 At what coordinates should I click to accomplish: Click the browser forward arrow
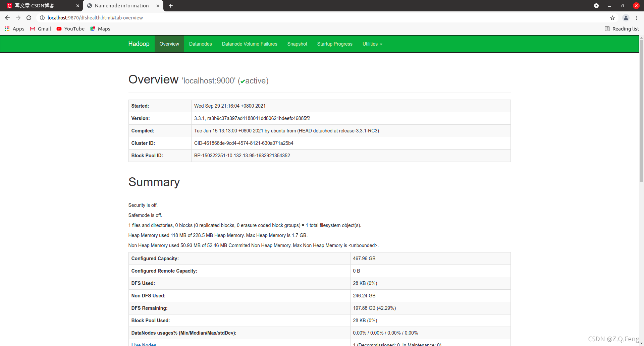point(18,18)
